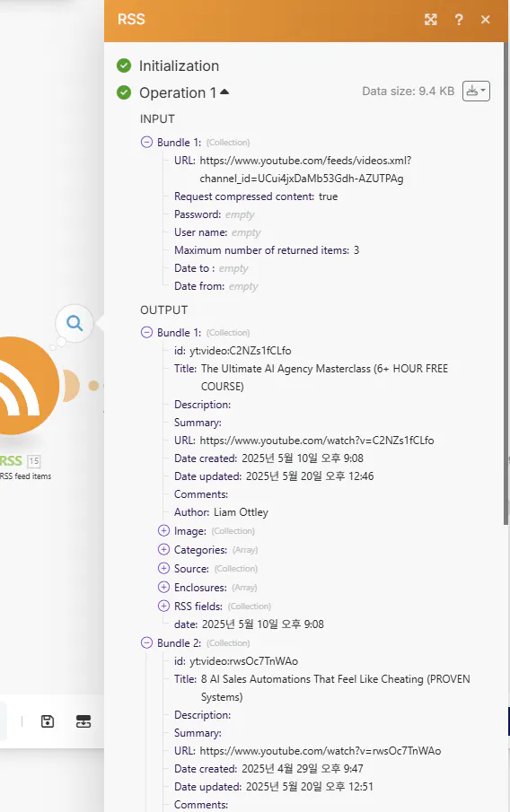Click the download output bundles button
The width and height of the screenshot is (510, 812).
[x=476, y=92]
